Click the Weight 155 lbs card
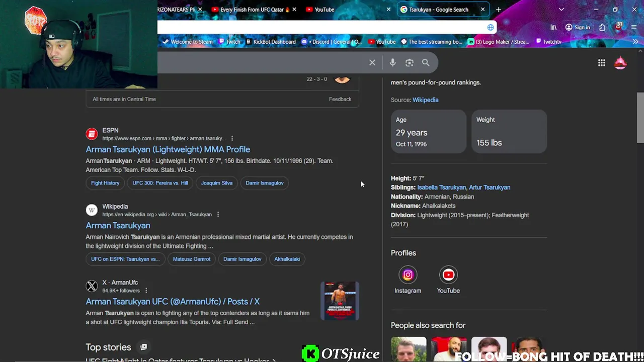 tap(509, 131)
